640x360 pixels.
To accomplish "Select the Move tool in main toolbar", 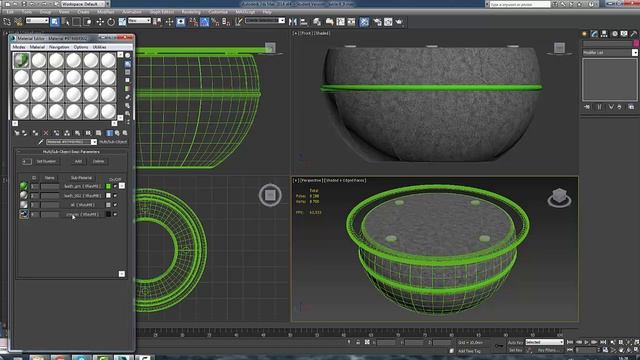I will (100, 22).
